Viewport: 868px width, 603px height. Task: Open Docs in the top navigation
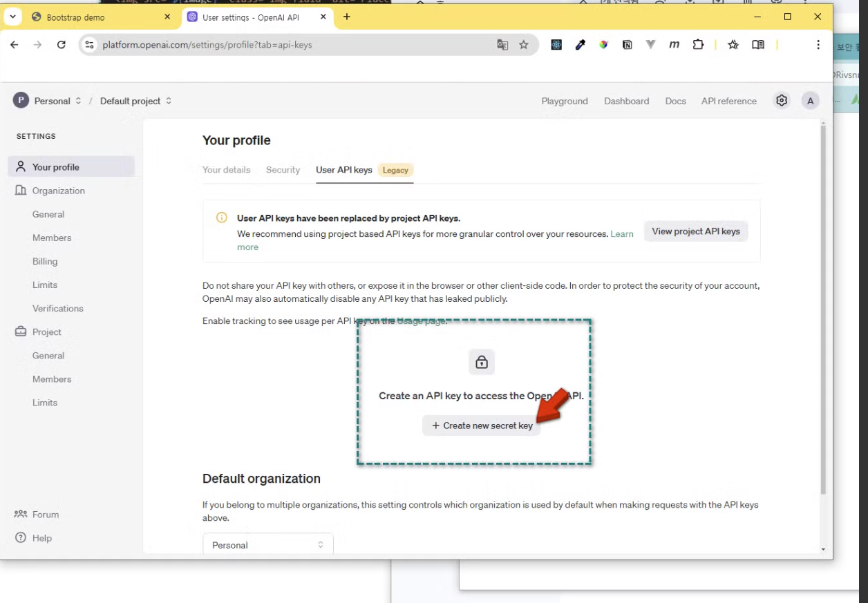[x=675, y=101]
